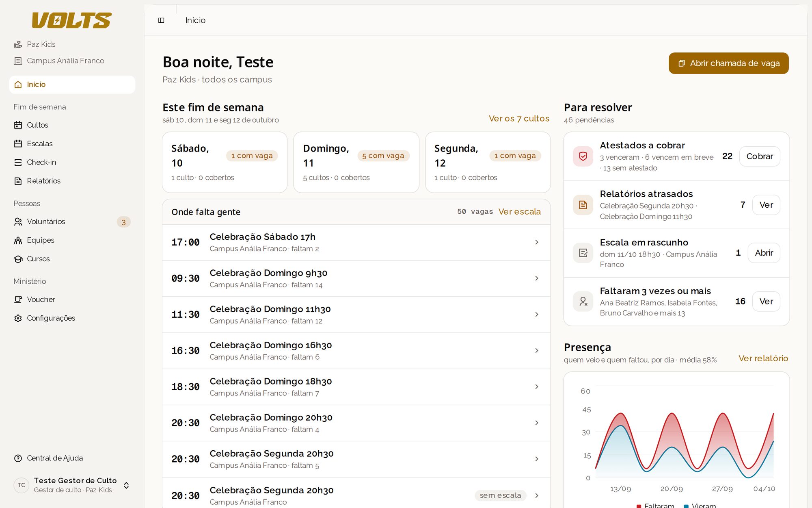Expand the Teste Gestor de Culto account switcher
The height and width of the screenshot is (508, 812).
pyautogui.click(x=126, y=485)
